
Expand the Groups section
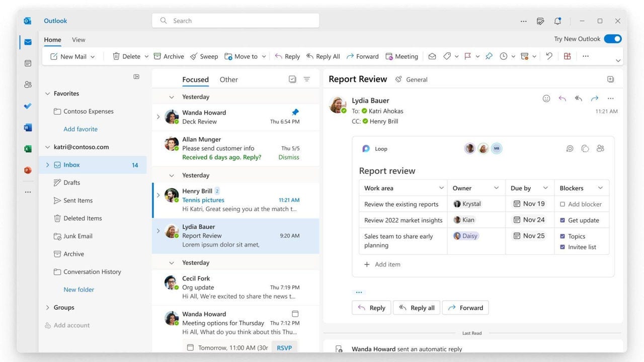pyautogui.click(x=47, y=308)
